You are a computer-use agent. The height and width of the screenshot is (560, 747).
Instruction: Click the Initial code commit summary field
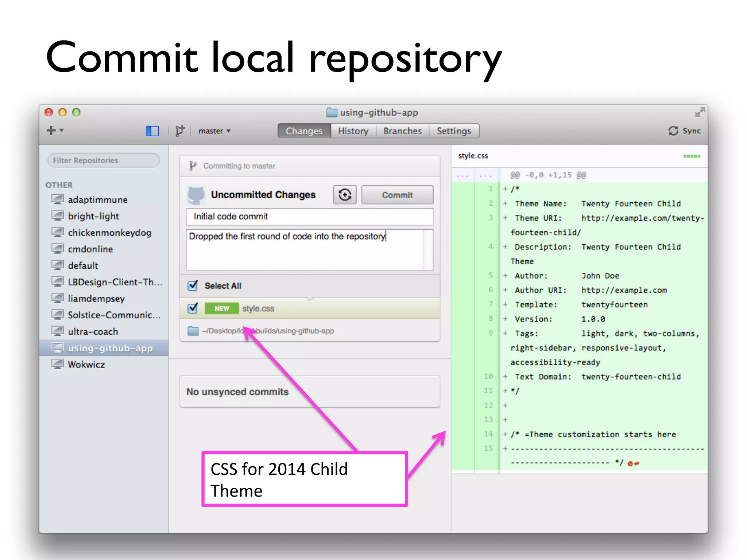pos(310,217)
